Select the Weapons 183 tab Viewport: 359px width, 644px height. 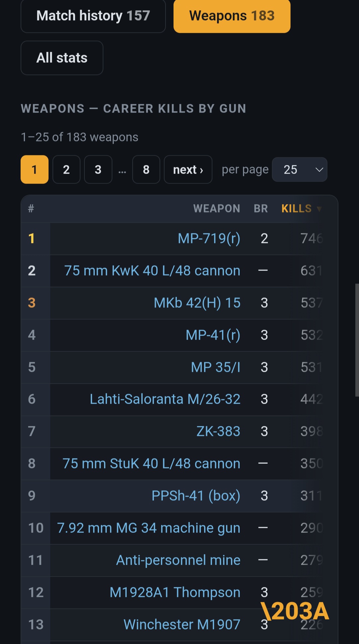point(232,16)
